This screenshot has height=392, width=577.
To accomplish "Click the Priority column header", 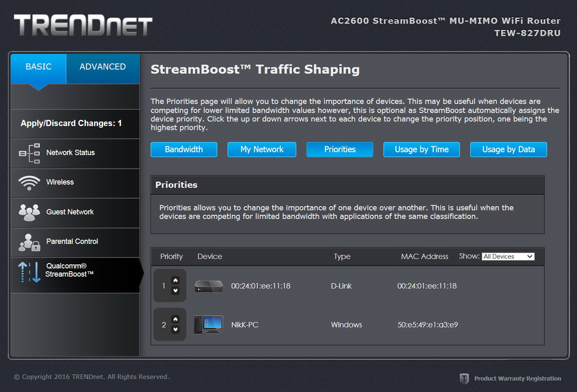I will pyautogui.click(x=171, y=257).
